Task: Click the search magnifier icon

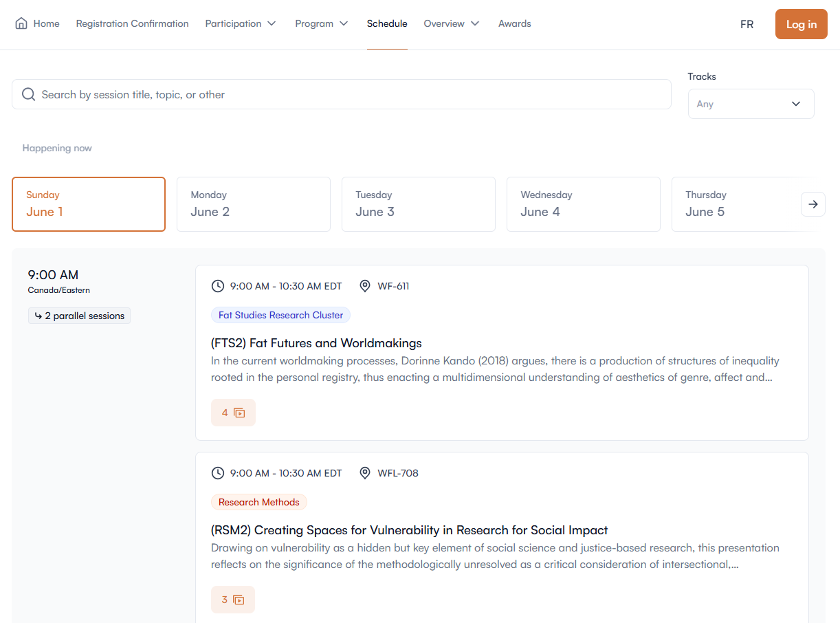Action: 28,94
